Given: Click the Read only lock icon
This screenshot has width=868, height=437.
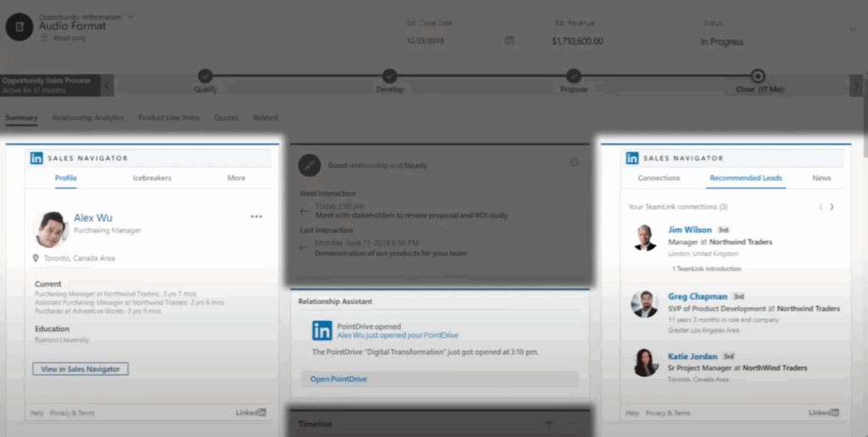Looking at the screenshot, I should click(44, 37).
